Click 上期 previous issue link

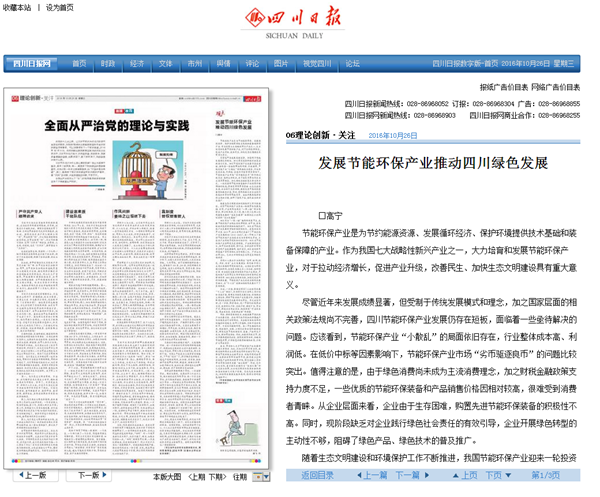(x=198, y=477)
